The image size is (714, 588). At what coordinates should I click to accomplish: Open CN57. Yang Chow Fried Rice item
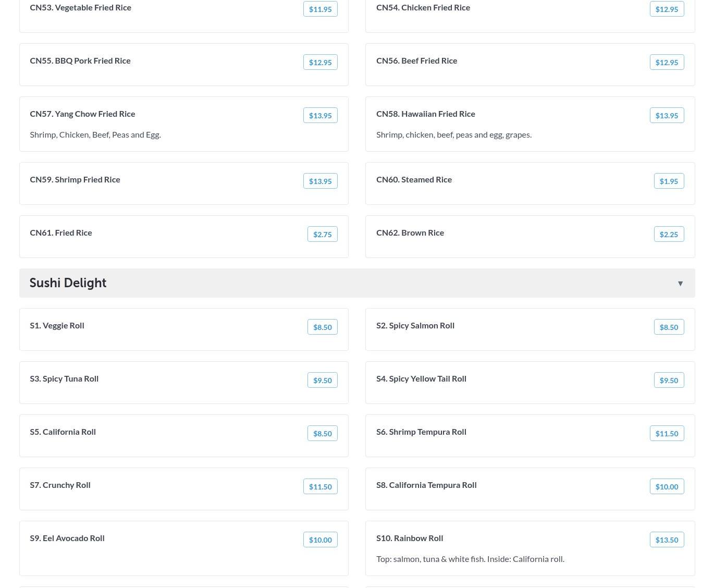click(184, 124)
